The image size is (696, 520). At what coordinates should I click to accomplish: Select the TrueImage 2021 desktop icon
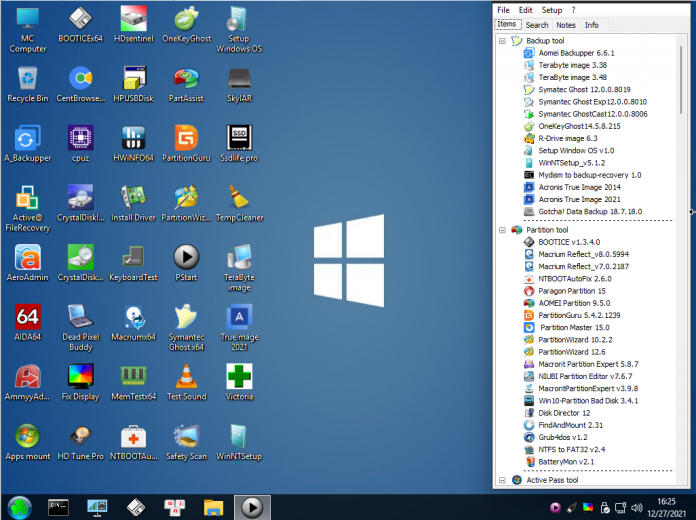[239, 328]
